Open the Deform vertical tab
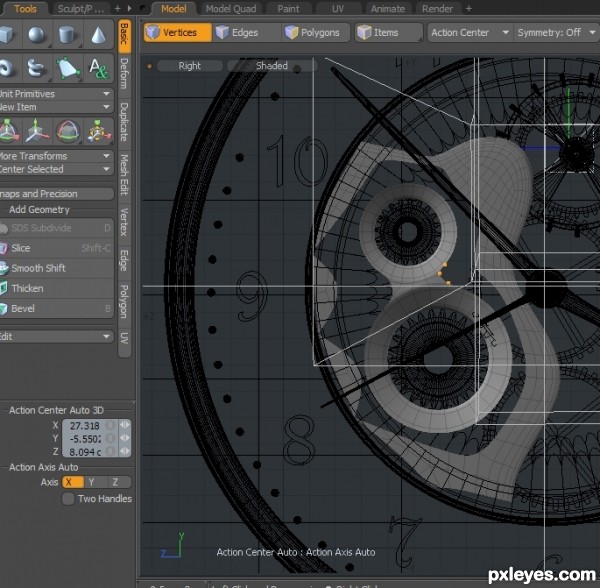Screen dimensions: 600x588 124,74
